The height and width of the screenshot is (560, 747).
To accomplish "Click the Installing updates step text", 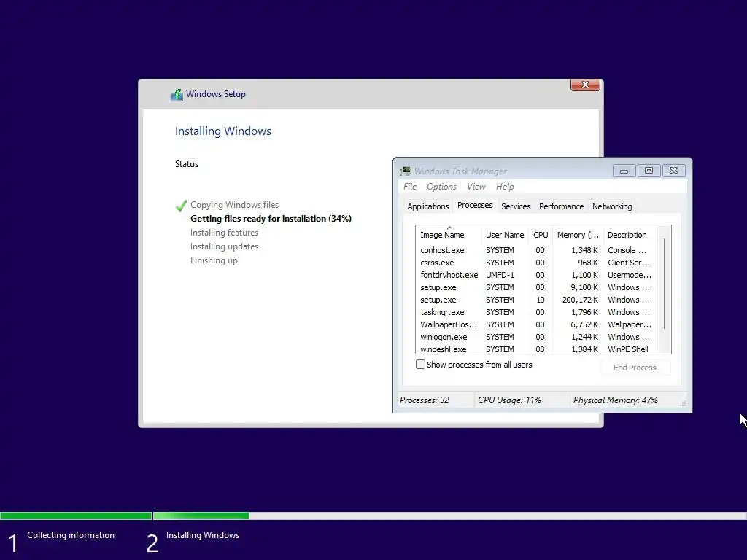I will coord(224,246).
